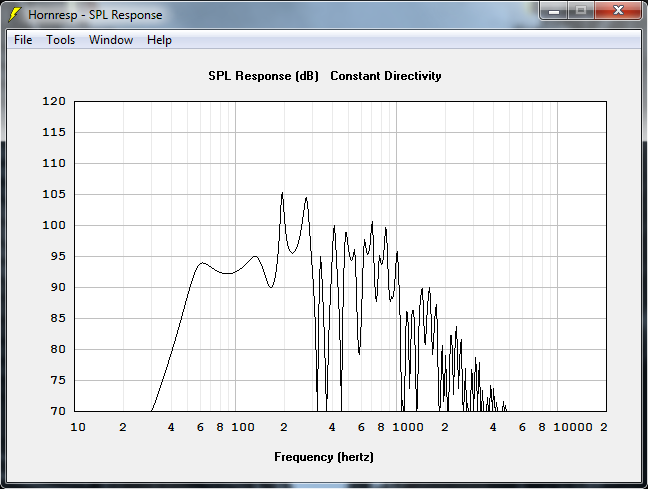Click the 10 label on frequency axis
The image size is (648, 489).
(78, 427)
